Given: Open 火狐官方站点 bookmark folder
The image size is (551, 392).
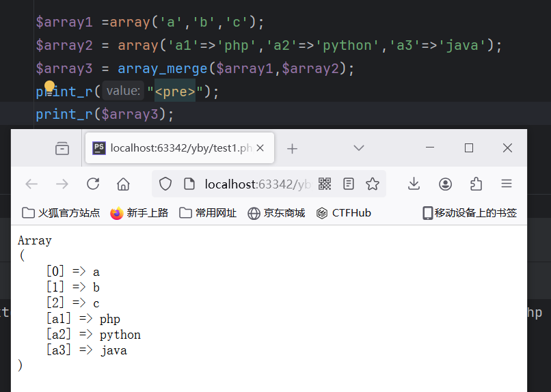Looking at the screenshot, I should (x=61, y=213).
